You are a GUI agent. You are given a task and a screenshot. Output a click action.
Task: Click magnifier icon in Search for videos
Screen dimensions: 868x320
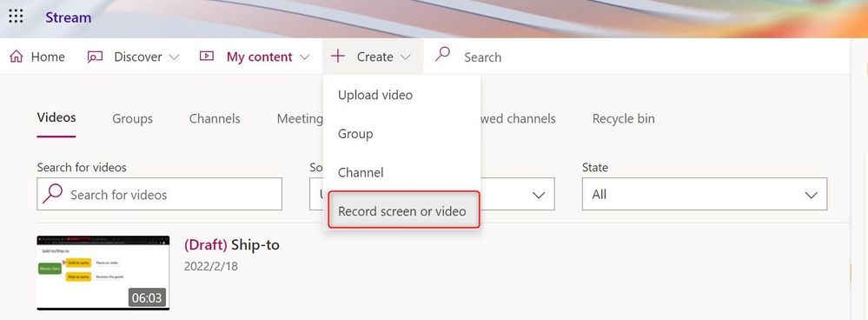click(x=52, y=194)
